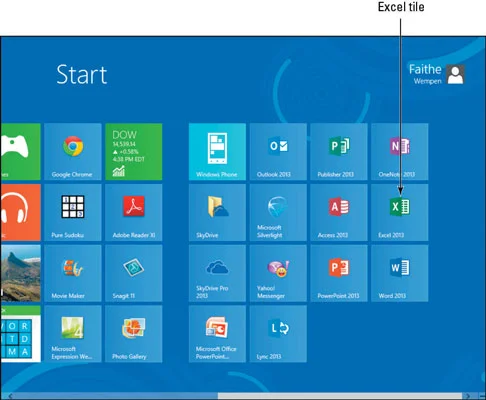Viewport: 486px width, 400px height.
Task: Open Adobe Reader XI tile
Action: click(x=134, y=212)
